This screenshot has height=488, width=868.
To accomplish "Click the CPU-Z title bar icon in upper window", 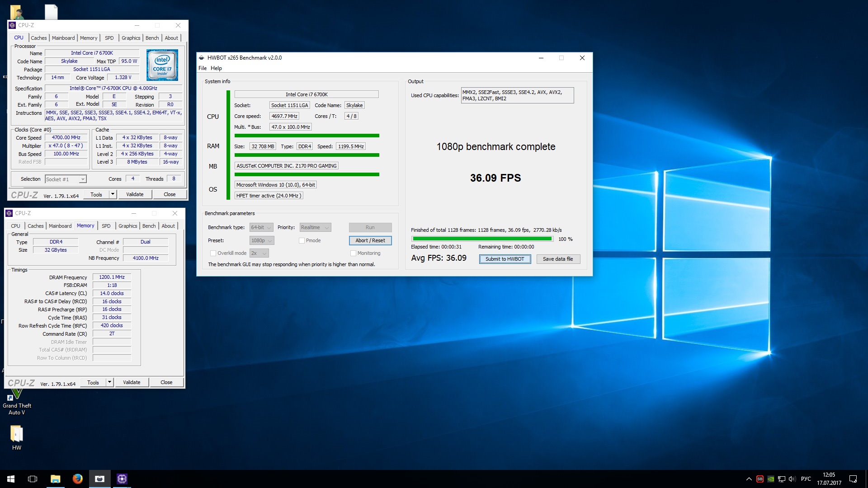I will click(x=12, y=25).
